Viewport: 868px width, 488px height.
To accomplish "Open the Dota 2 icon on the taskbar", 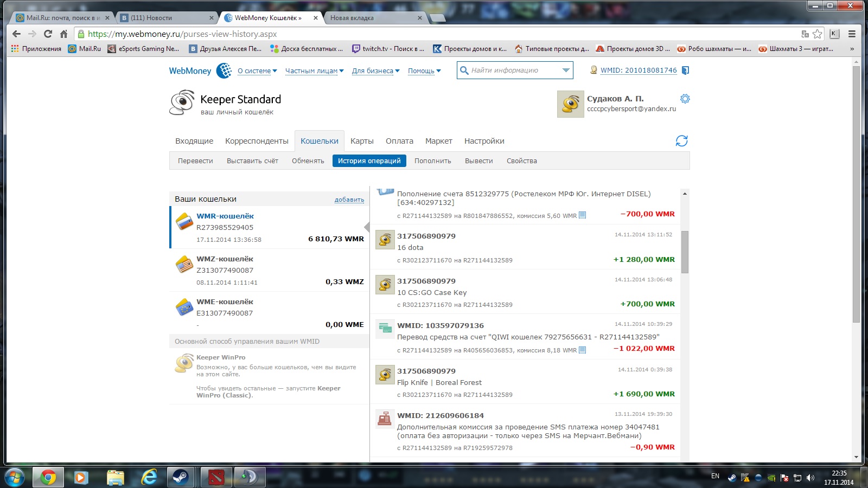I will click(216, 477).
